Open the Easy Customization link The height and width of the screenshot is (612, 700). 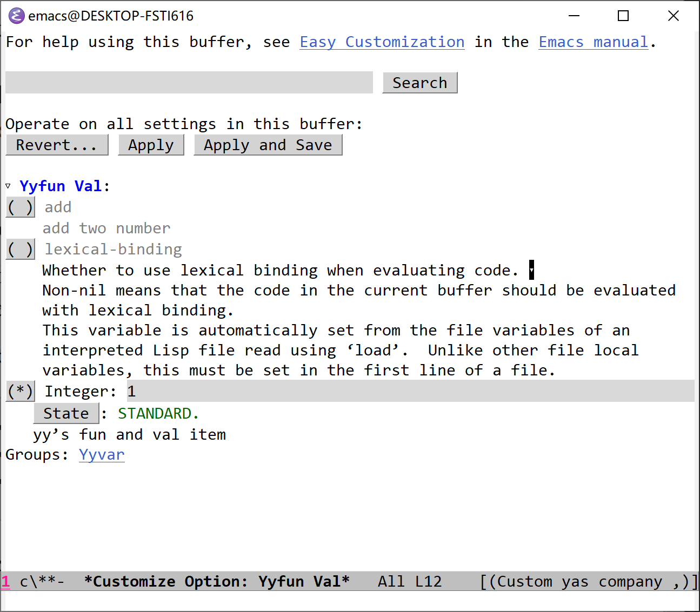coord(382,42)
